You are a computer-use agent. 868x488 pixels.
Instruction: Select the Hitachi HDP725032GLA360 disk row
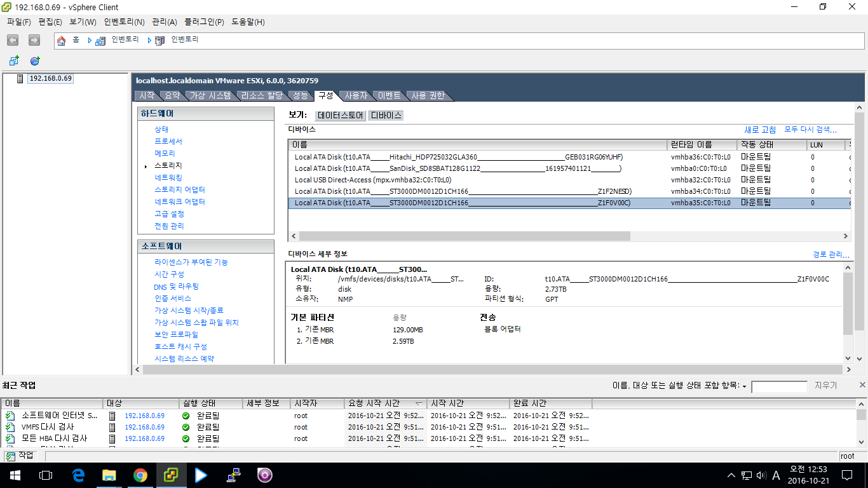pos(569,157)
